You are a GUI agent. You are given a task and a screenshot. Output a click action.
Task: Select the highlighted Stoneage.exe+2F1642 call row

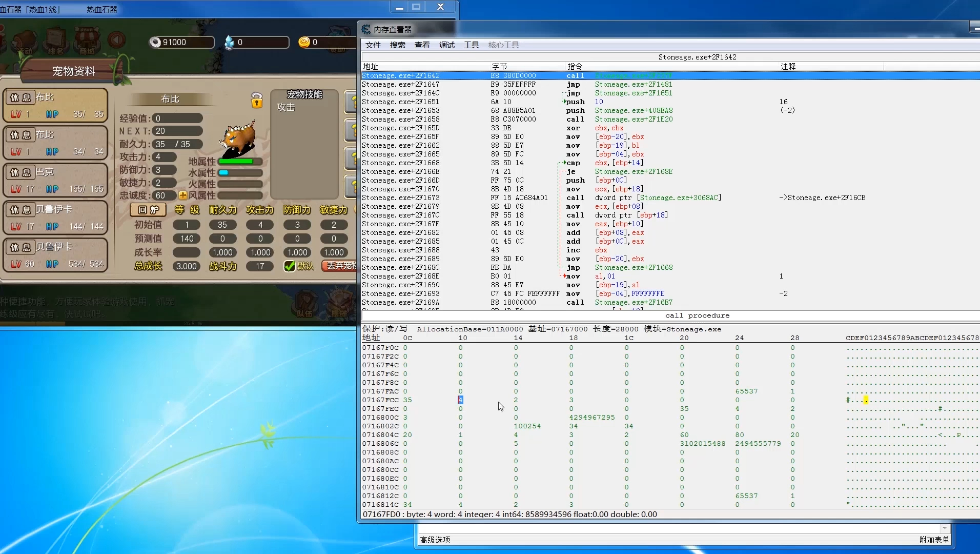click(670, 75)
